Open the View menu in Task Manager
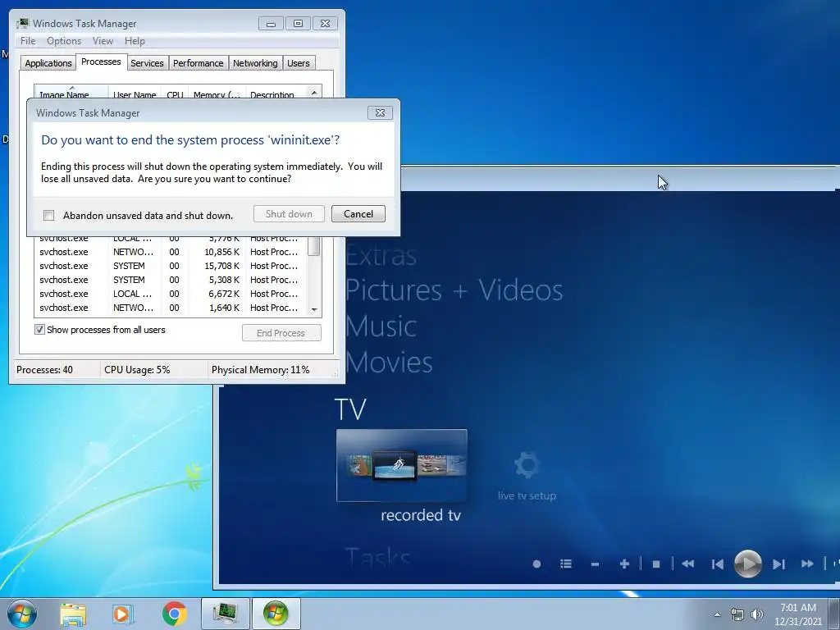 coord(103,41)
